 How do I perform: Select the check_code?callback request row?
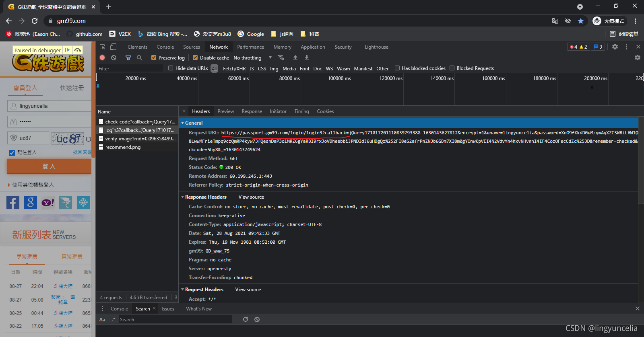[x=137, y=121]
